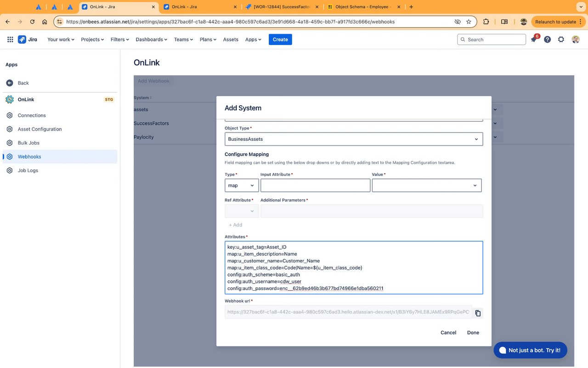Expand the Dashboards menu

pyautogui.click(x=152, y=40)
